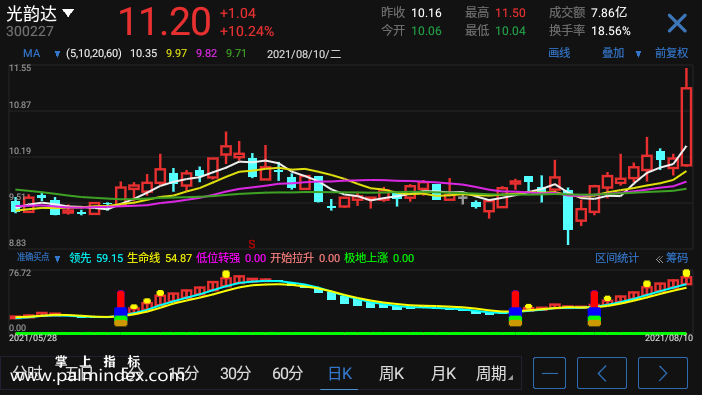The image size is (702, 395).
Task: Select the 30分 timeframe tab
Action: point(235,373)
